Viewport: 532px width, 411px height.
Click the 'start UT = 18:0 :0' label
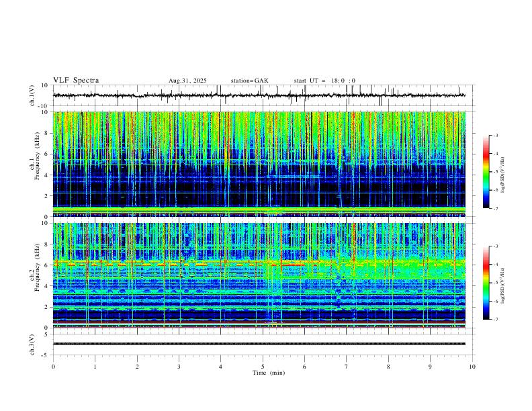[324, 81]
